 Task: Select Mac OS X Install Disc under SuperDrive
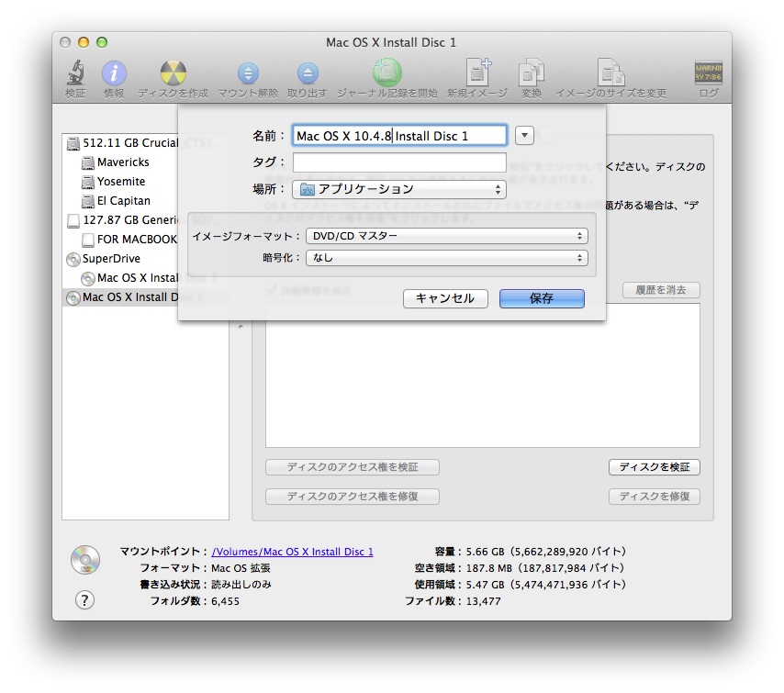tap(130, 278)
